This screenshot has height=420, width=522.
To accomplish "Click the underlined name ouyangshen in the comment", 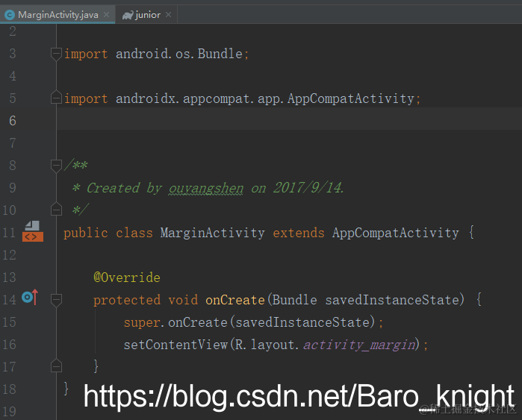I will [x=206, y=188].
